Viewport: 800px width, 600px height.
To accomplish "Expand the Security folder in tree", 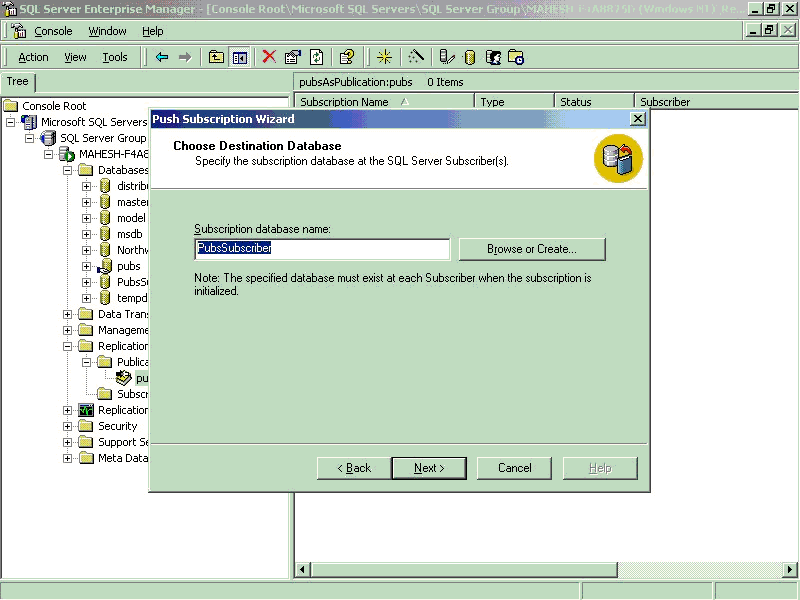I will (68, 426).
